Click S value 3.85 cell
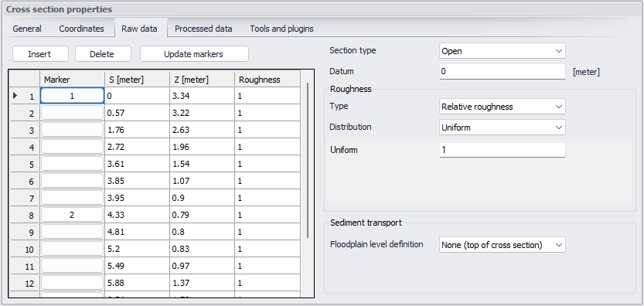Viewport: 644px width, 306px height. [x=137, y=181]
